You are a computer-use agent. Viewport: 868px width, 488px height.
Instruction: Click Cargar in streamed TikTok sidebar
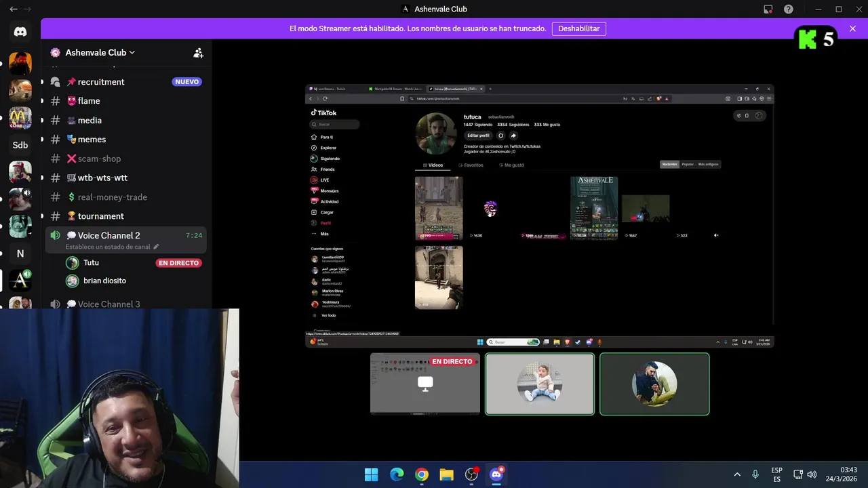point(323,212)
